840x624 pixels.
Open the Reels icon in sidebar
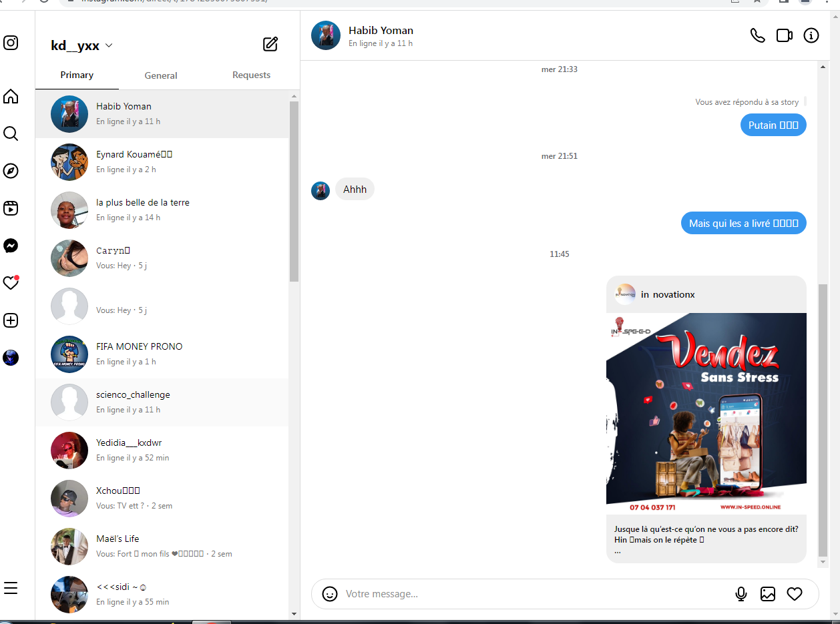pyautogui.click(x=11, y=208)
